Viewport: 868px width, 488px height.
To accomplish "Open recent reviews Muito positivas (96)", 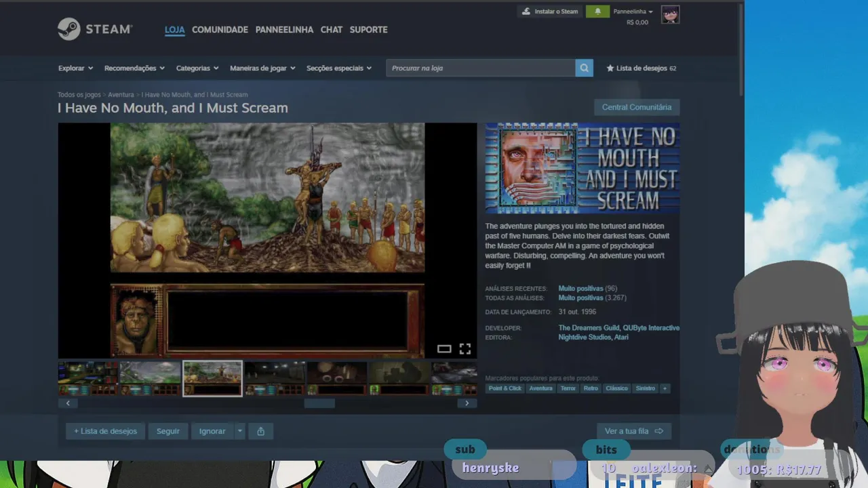I will [x=587, y=289].
